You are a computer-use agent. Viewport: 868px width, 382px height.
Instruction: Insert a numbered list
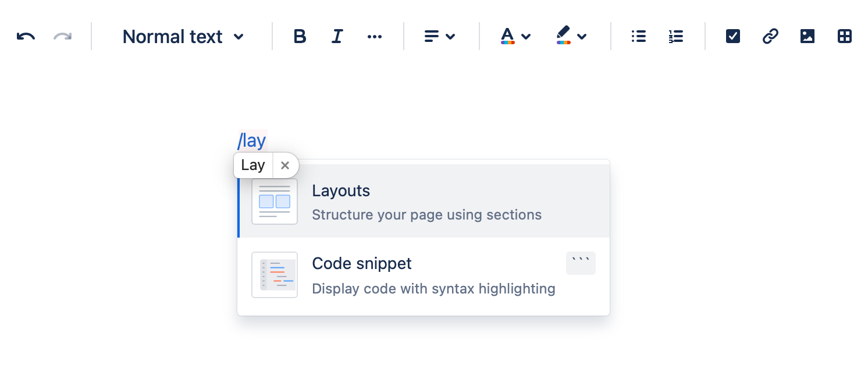(x=675, y=37)
